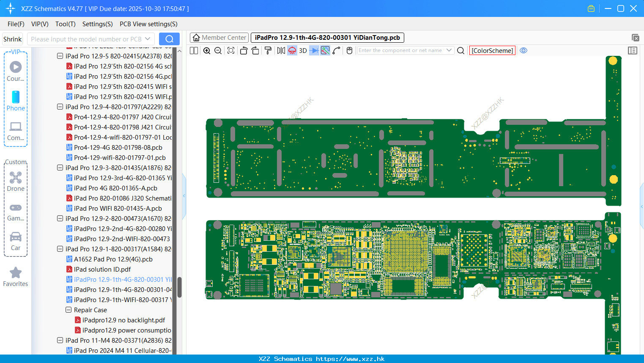Open the Tool(T) menu
The image size is (644, 363).
click(66, 24)
